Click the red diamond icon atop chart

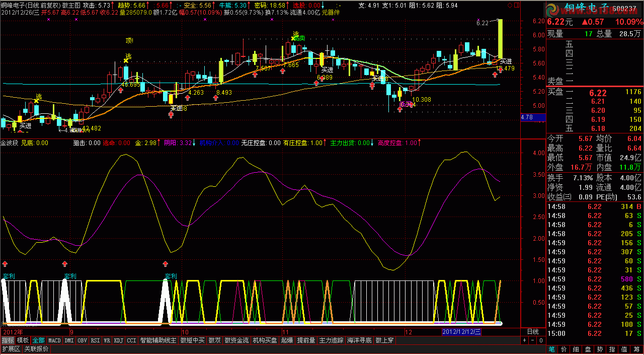510,5
